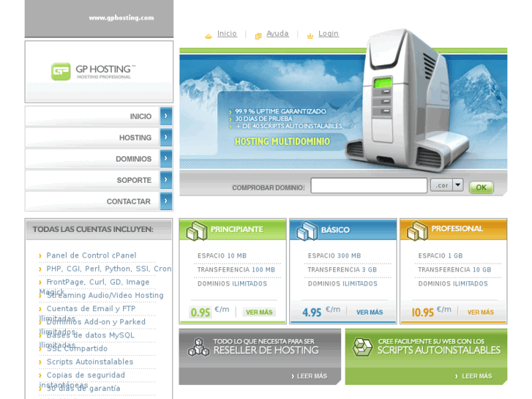Screen dimensions: 532x399
Task: Click 'Bases de datos MySQL' list item
Action: coord(90,335)
